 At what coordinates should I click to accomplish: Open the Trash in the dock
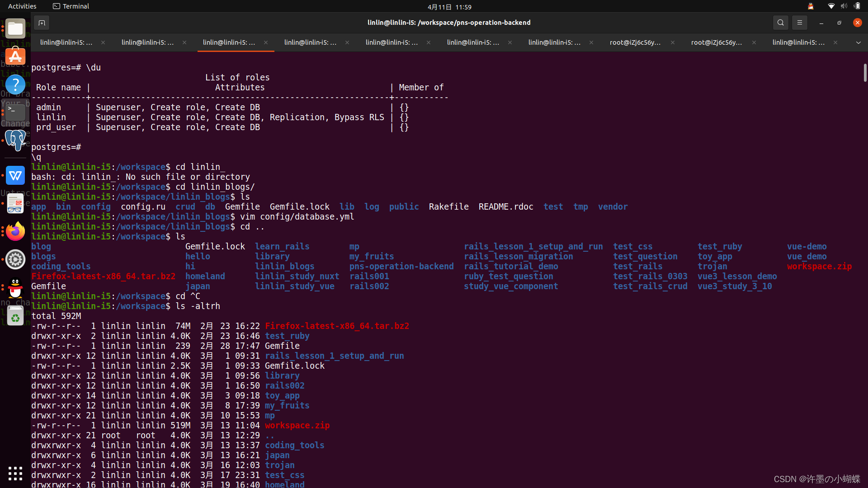tap(15, 316)
